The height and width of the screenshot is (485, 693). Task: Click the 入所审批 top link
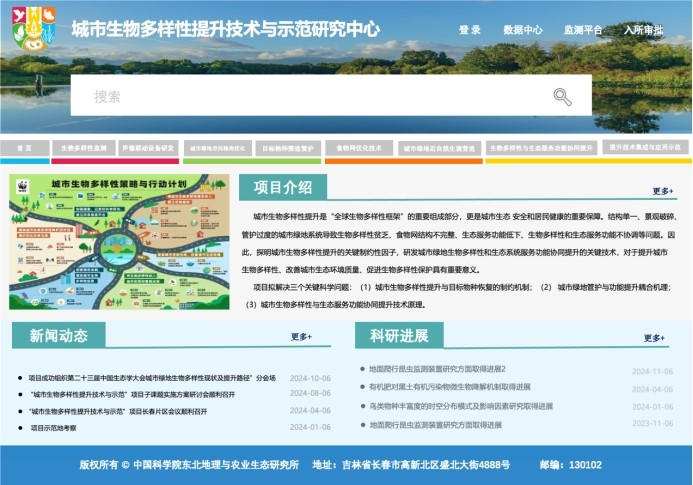coord(643,30)
